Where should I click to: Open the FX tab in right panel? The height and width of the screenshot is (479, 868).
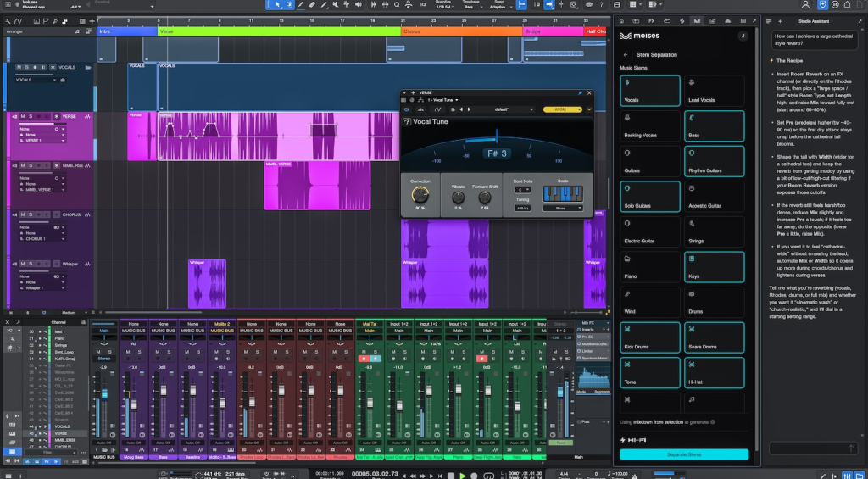click(x=652, y=21)
